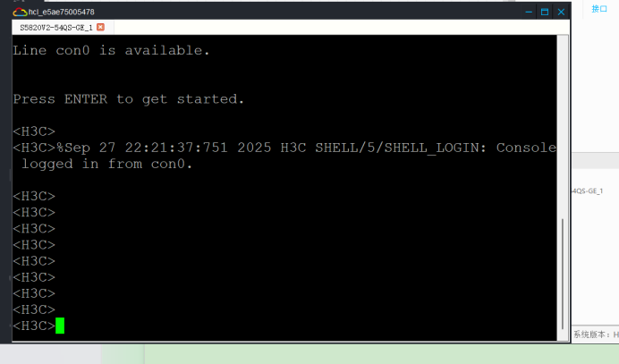Close the hcl_e5ae75005478 console window
Viewport: 619px width, 364px height.
point(561,13)
